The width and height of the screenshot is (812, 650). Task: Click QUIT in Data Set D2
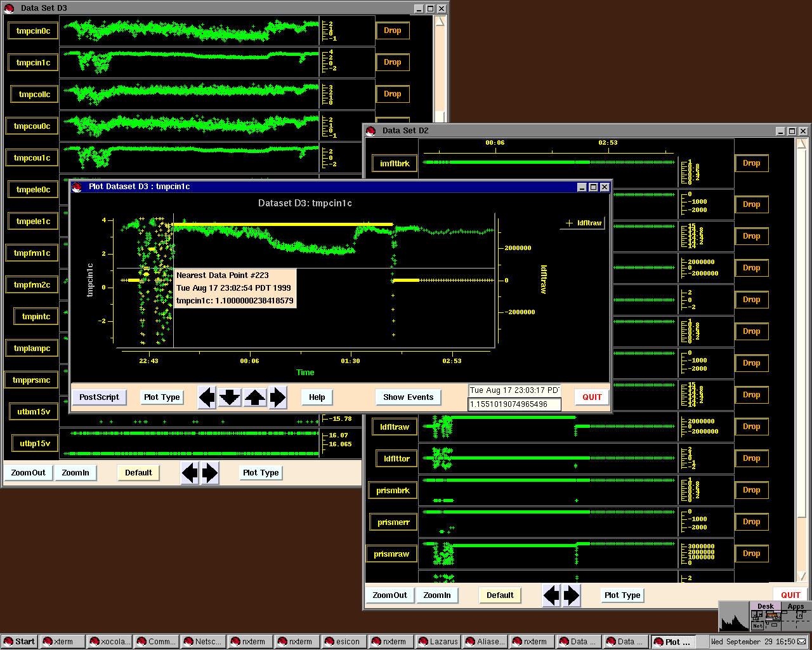click(x=790, y=595)
